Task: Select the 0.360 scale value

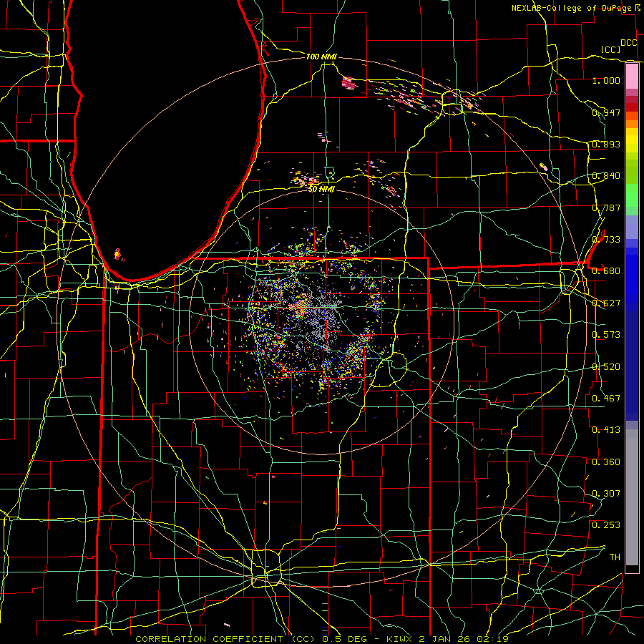Action: [x=606, y=462]
